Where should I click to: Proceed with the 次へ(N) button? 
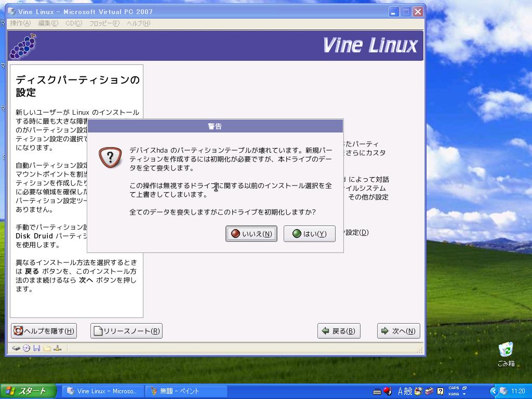coord(398,331)
